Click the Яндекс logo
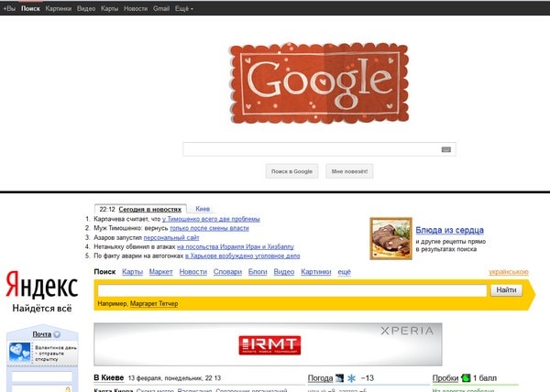 42,285
